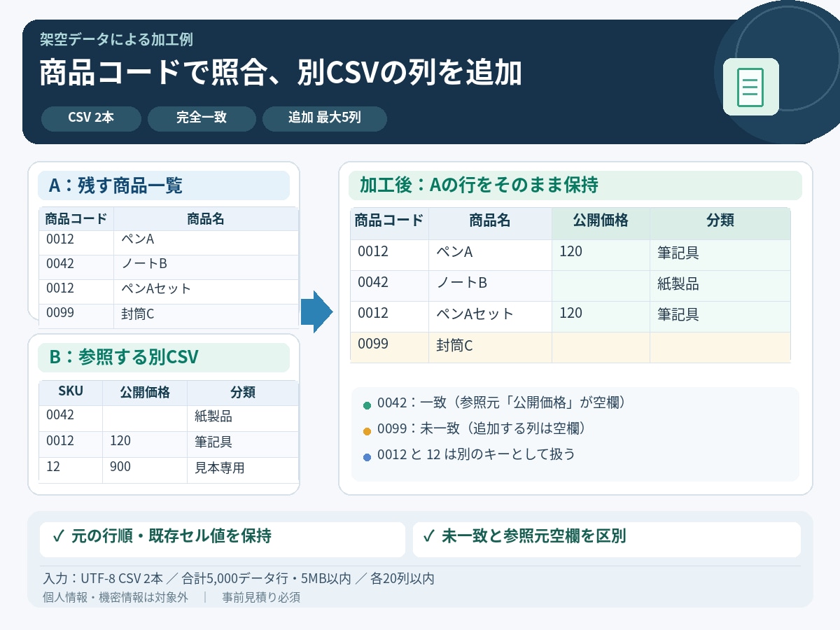This screenshot has width=840, height=630.
Task: Select the 900 price cell in table B
Action: tap(145, 470)
